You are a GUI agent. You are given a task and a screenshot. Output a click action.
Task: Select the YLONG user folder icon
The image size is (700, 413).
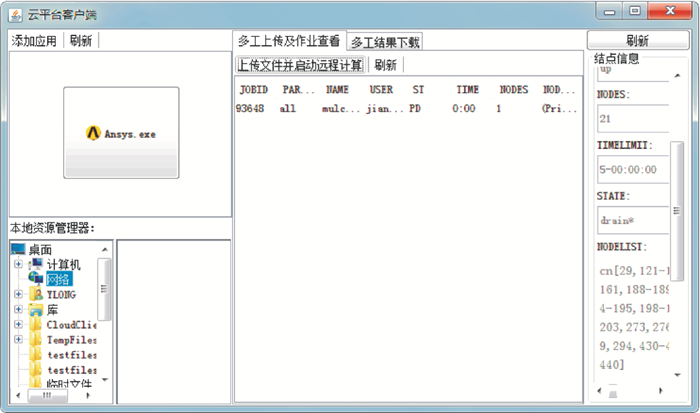pyautogui.click(x=37, y=295)
